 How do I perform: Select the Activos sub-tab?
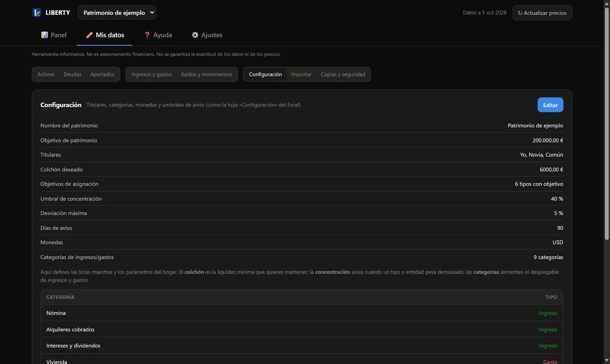[46, 74]
